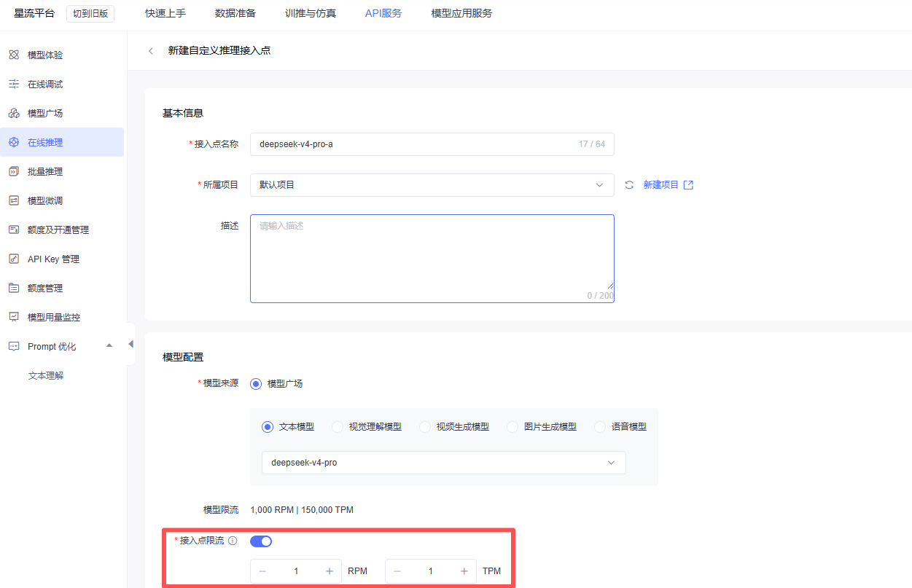
Task: Click the RPM value input
Action: pos(296,571)
